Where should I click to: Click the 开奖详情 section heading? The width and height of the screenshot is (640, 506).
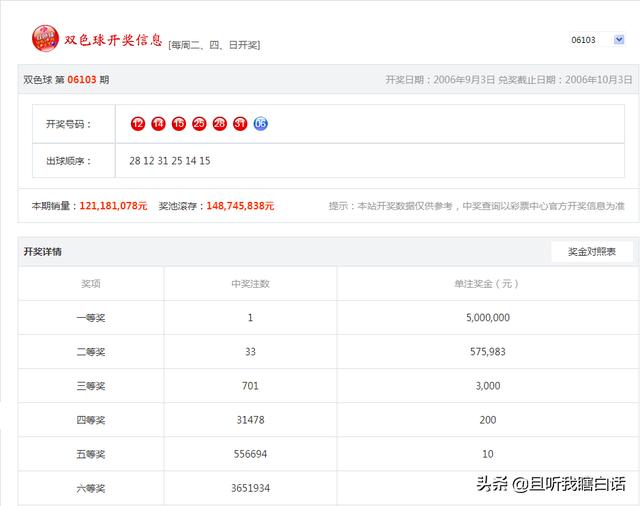click(42, 252)
